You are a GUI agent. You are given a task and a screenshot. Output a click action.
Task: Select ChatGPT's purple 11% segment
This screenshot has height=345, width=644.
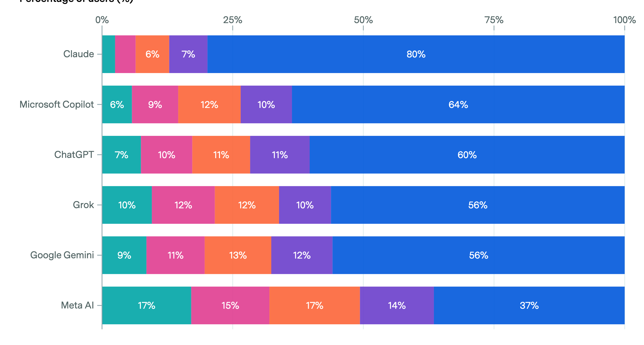280,155
